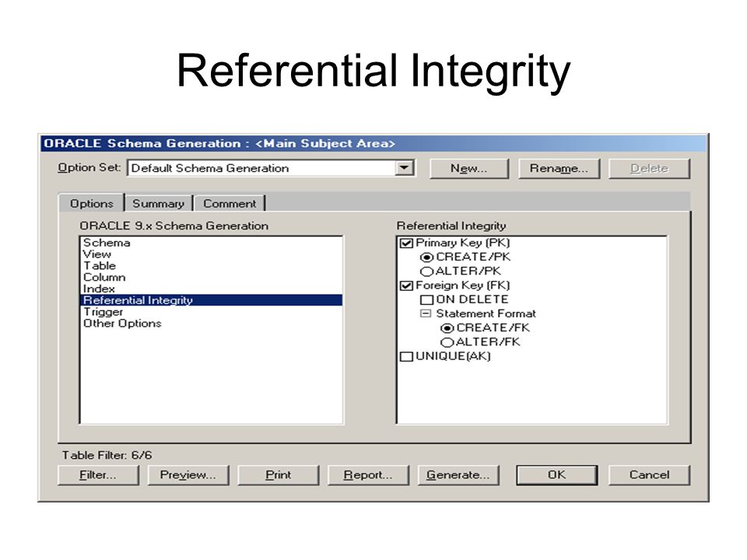
Task: Select View in the options list
Action: (97, 254)
